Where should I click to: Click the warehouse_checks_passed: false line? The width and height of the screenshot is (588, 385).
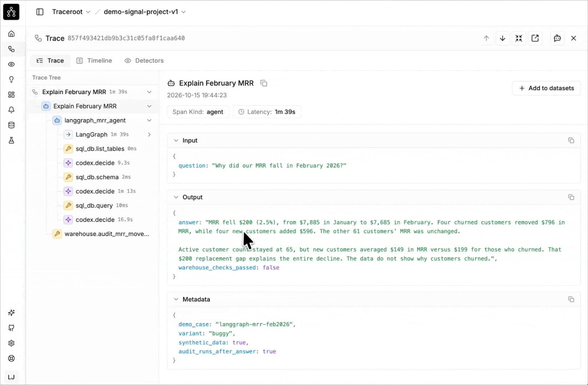pos(229,268)
